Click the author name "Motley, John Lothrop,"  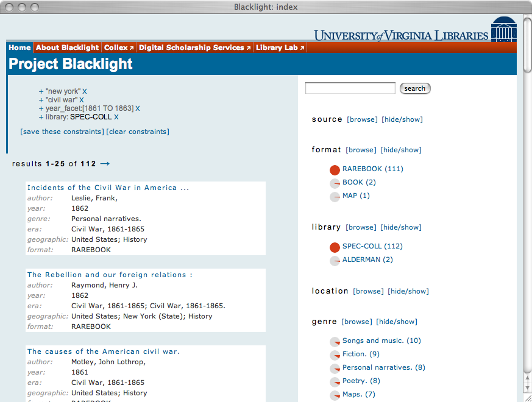point(108,362)
